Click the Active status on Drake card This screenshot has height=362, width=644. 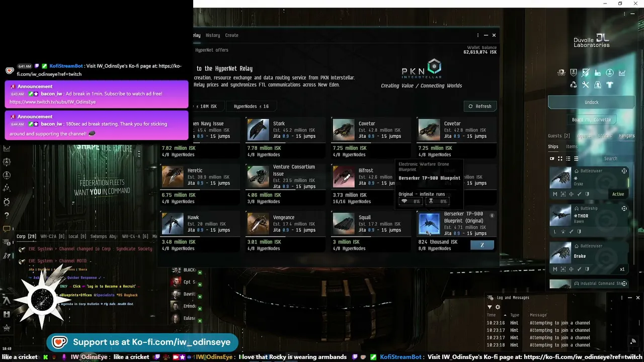point(618,194)
